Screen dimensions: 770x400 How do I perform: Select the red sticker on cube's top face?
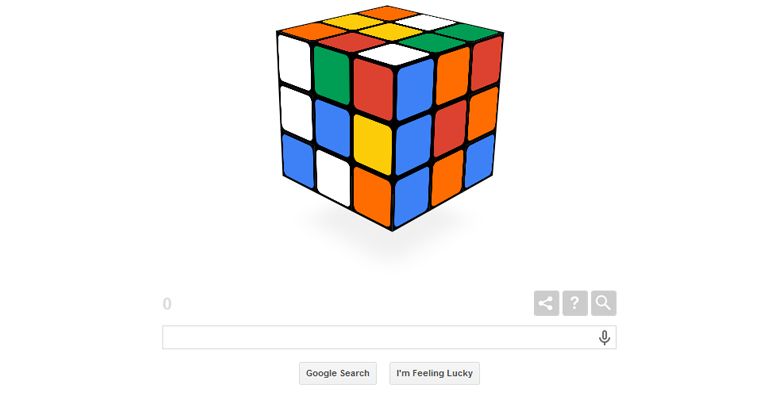346,42
